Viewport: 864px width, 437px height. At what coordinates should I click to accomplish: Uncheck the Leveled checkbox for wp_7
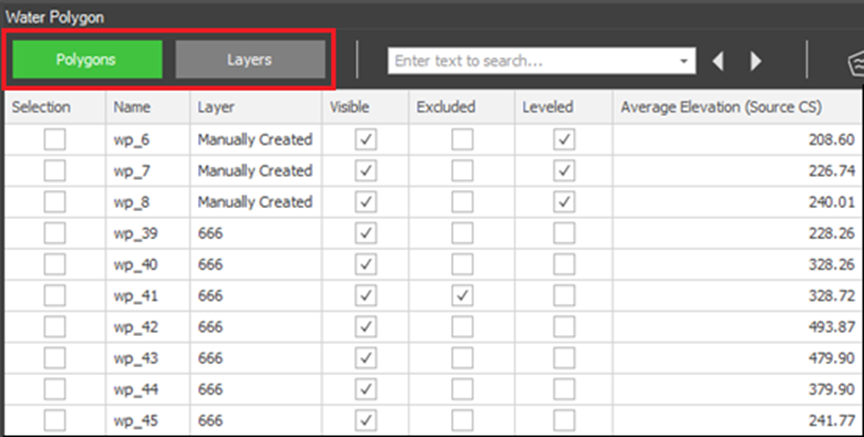click(x=564, y=171)
